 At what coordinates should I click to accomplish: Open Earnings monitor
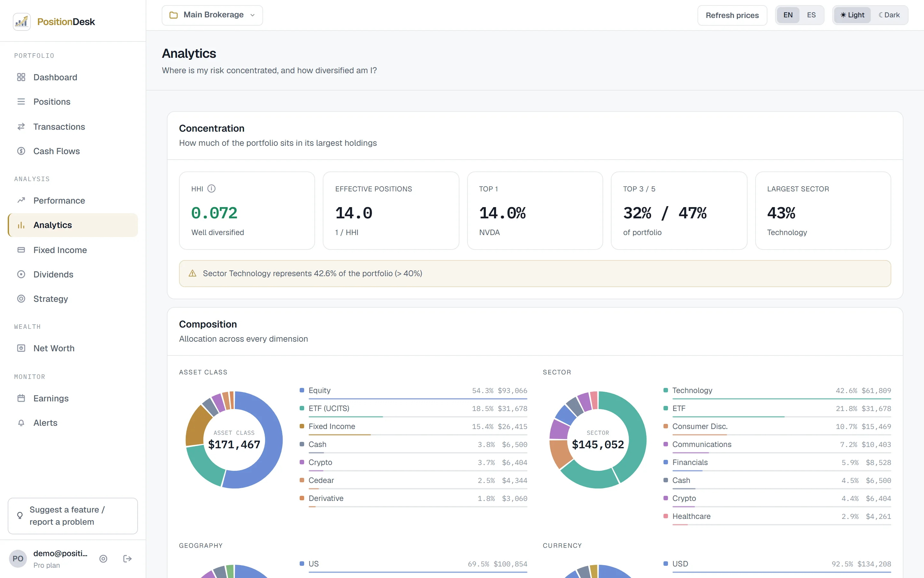(x=73, y=398)
